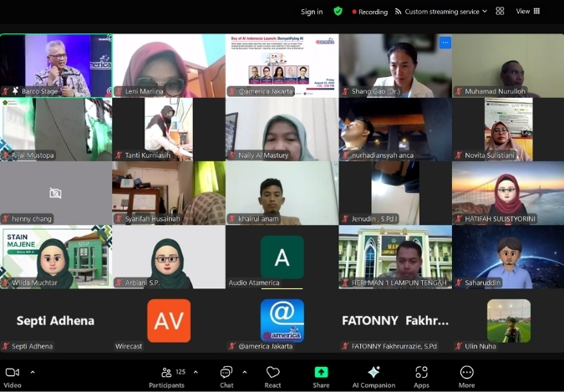Click the muted mic icon on khairul anam

click(x=232, y=219)
